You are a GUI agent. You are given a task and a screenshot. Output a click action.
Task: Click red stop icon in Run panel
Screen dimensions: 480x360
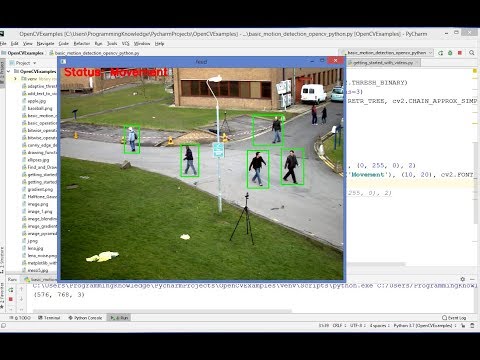point(11,299)
